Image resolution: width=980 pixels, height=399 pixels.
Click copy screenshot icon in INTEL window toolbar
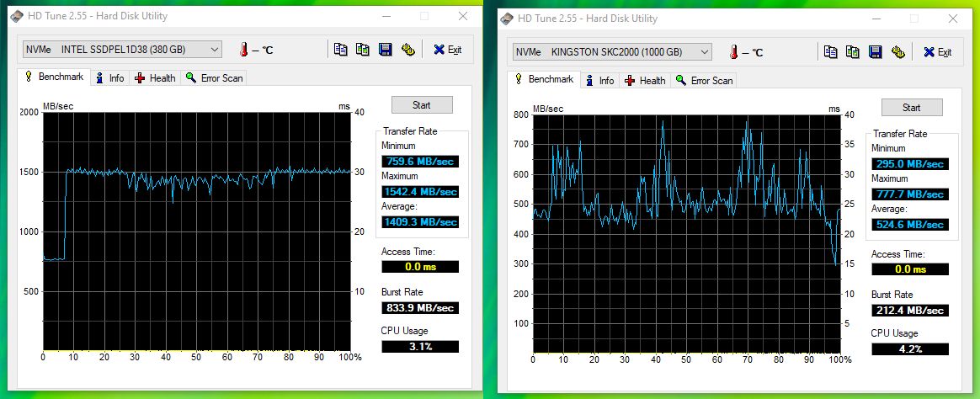point(363,50)
